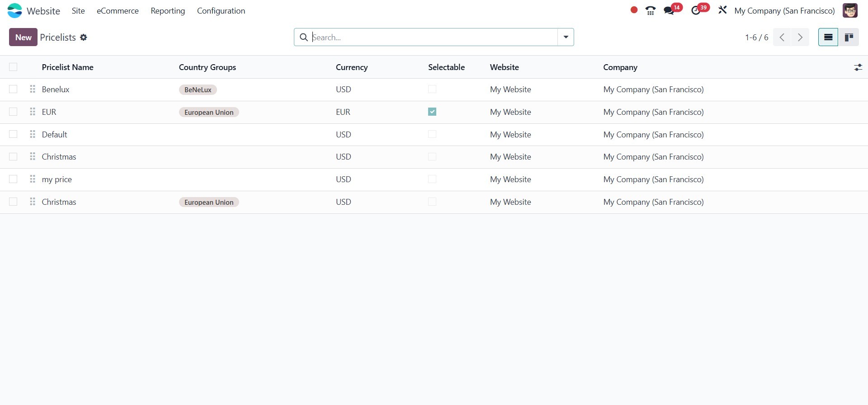Open the activities clock icon
This screenshot has width=868, height=405.
pos(696,11)
